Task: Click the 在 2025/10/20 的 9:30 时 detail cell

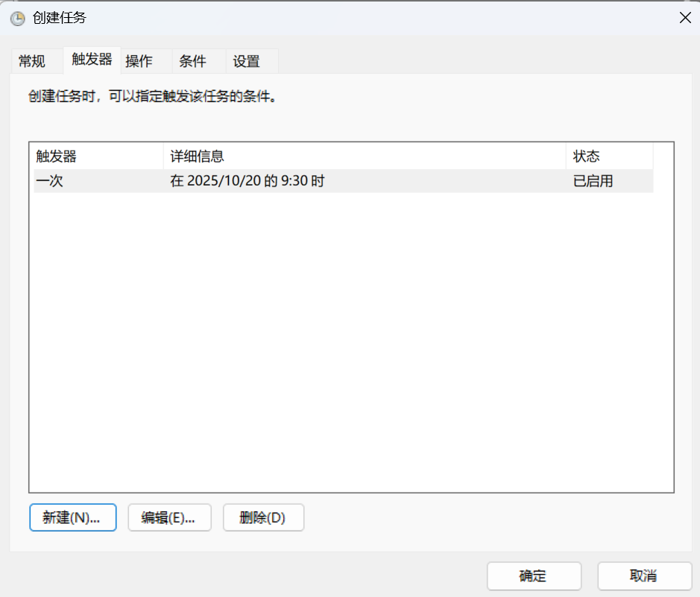Action: pos(247,180)
